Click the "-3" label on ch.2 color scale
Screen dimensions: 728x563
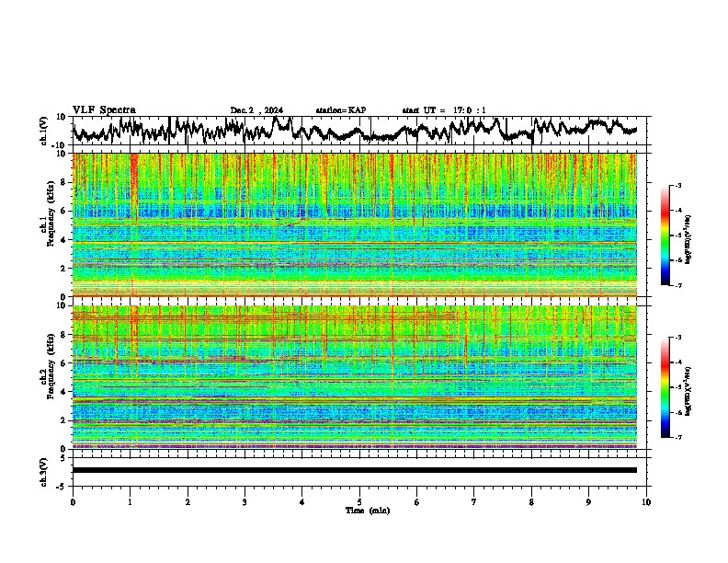(x=677, y=338)
